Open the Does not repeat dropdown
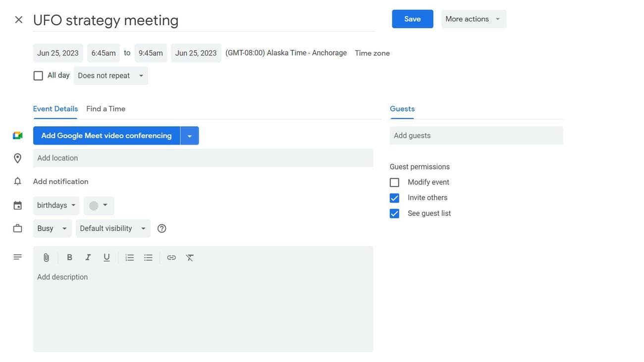The width and height of the screenshot is (644, 362). [110, 76]
